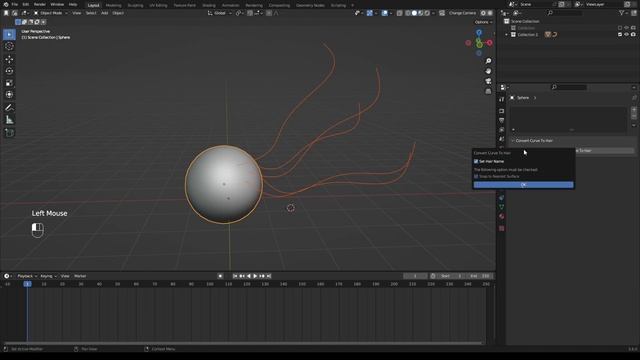640x360 pixels.
Task: Open the Render properties tab icon
Action: point(502,111)
